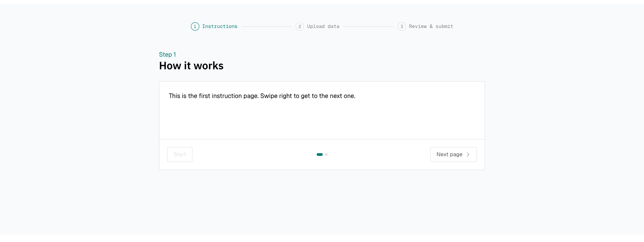This screenshot has height=242, width=644.
Task: Jump to the Review & submit step
Action: click(425, 26)
